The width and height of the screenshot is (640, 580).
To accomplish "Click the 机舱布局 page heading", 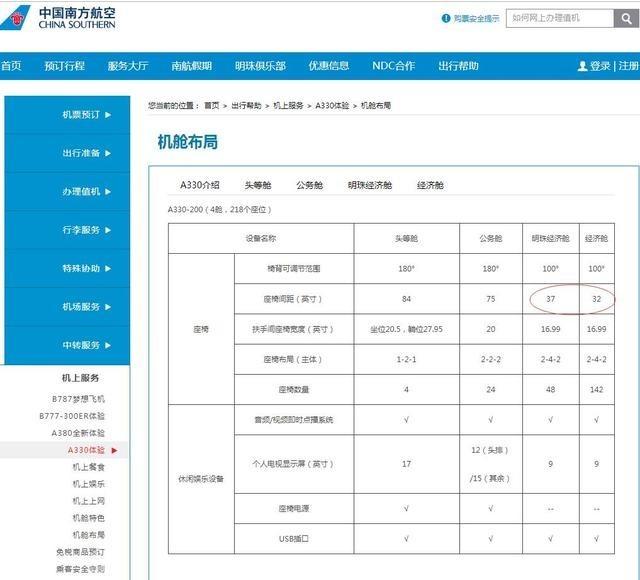I will click(188, 142).
